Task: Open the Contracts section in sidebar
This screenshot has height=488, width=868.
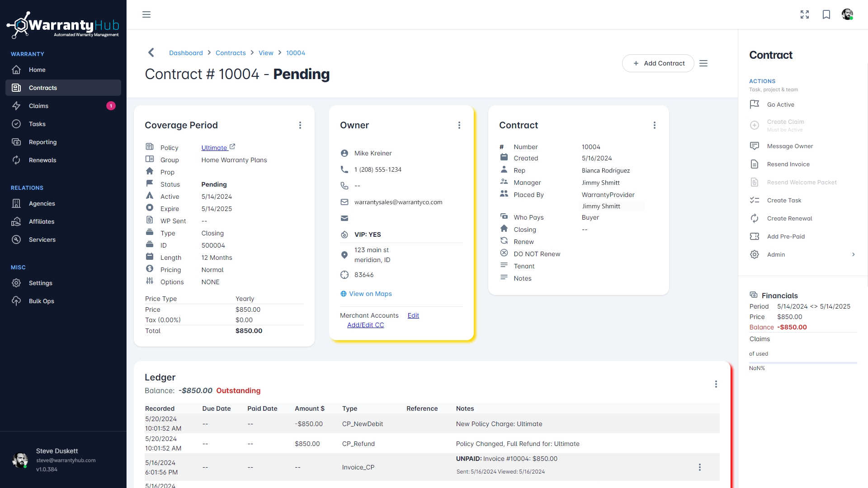Action: [x=43, y=88]
